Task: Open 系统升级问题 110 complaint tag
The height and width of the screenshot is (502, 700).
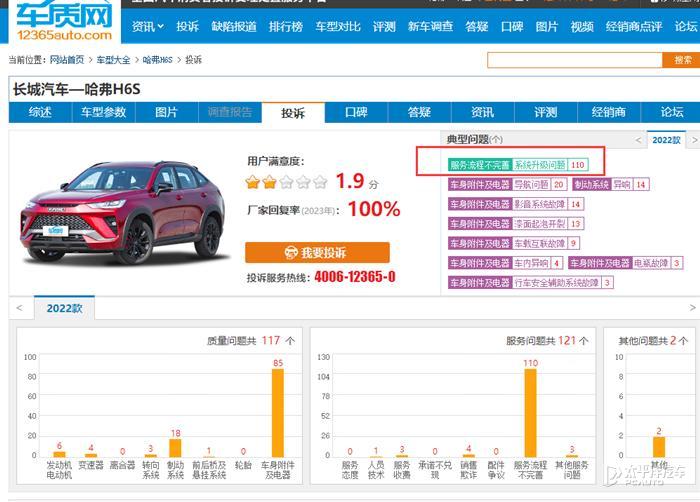Action: coord(518,165)
